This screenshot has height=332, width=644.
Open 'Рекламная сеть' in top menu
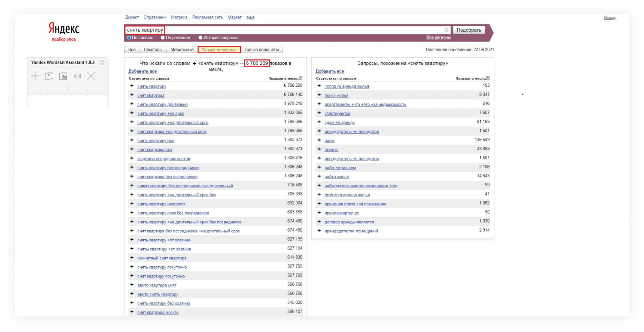(208, 17)
